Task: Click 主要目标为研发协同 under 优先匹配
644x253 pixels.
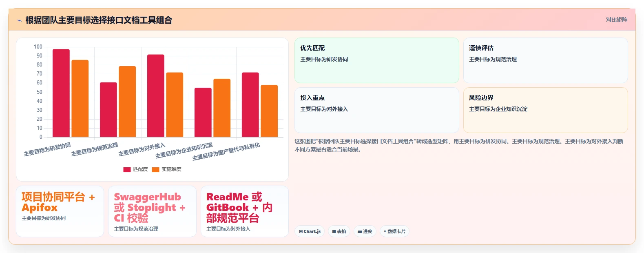Action: pyautogui.click(x=324, y=59)
